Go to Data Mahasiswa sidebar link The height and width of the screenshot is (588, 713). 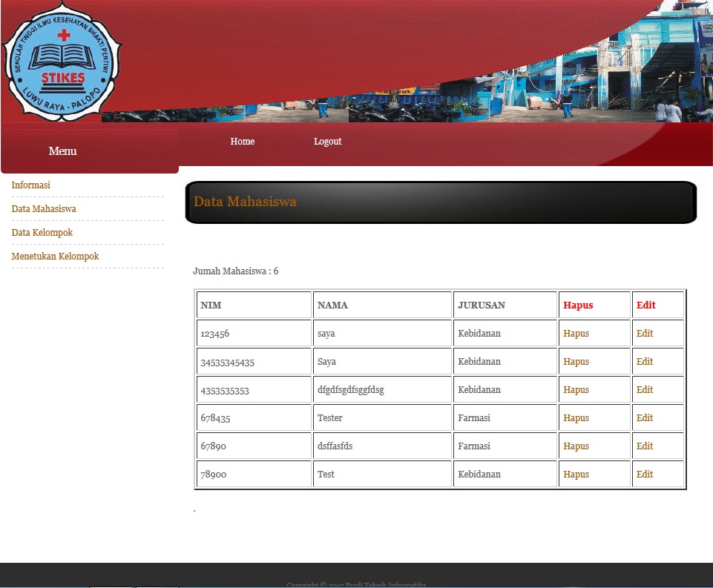(x=44, y=209)
